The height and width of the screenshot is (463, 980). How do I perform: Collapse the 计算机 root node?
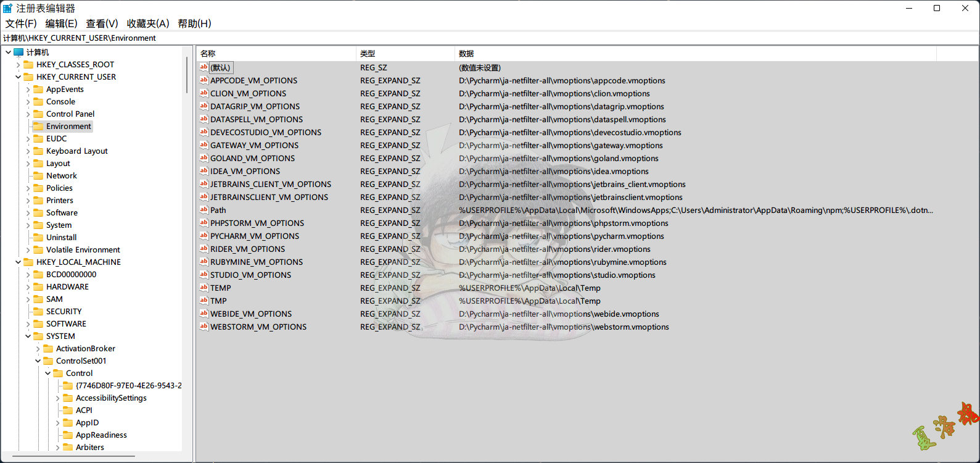(x=8, y=52)
